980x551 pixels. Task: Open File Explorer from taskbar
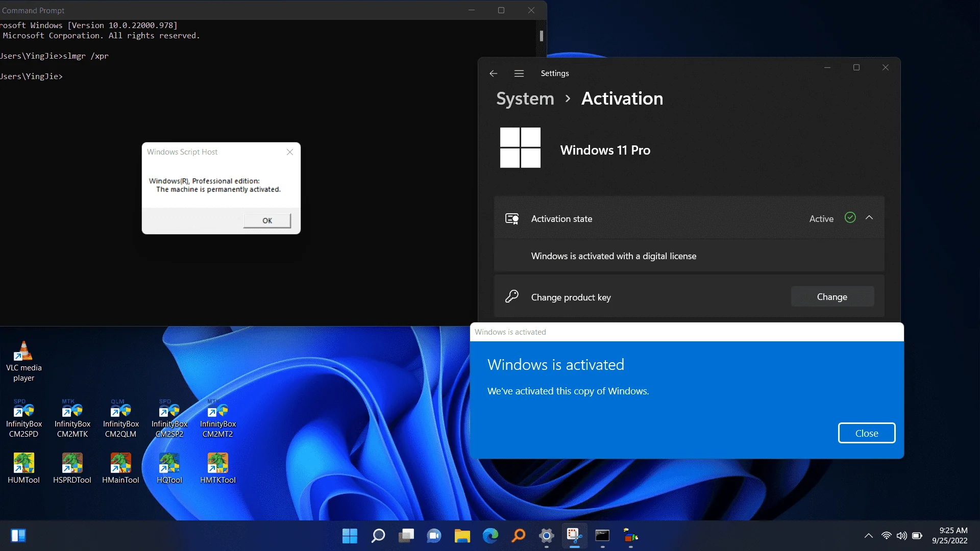(x=462, y=536)
